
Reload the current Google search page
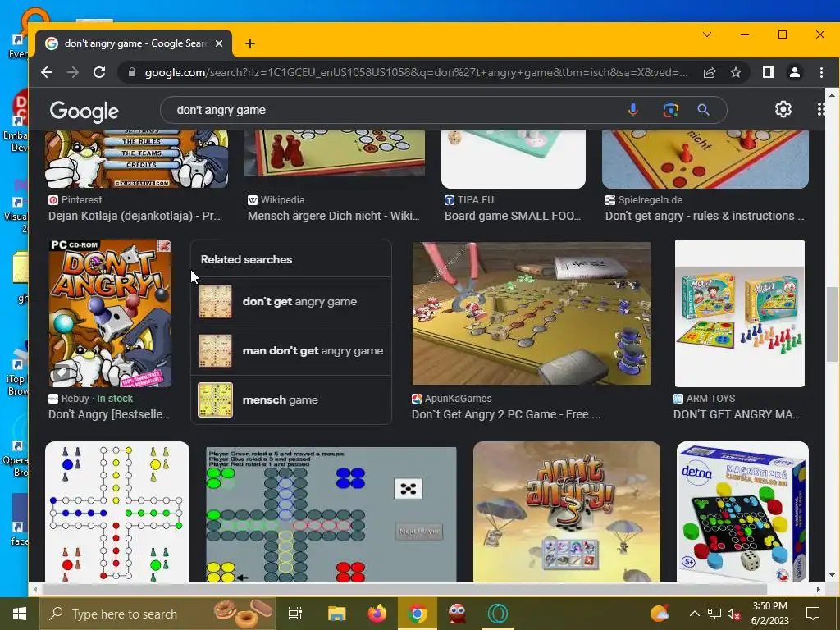(99, 72)
